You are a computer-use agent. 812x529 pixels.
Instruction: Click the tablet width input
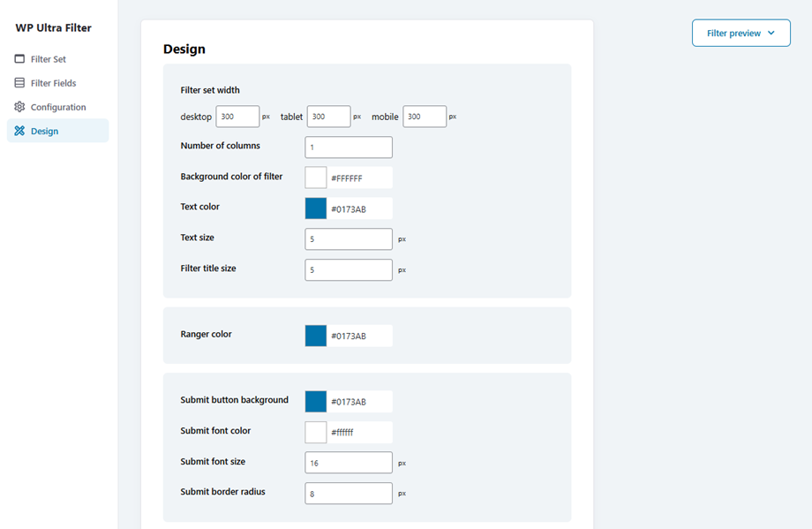(x=328, y=117)
